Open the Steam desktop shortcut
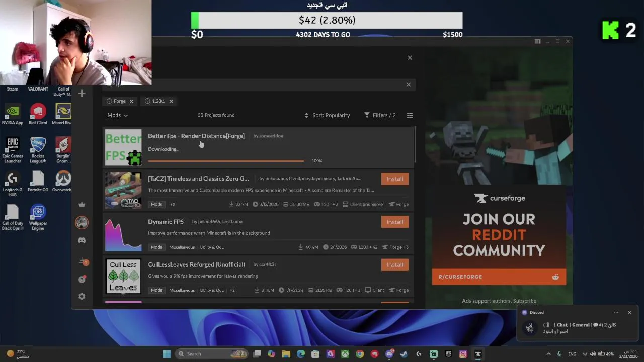The image size is (644, 362). pyautogui.click(x=12, y=89)
